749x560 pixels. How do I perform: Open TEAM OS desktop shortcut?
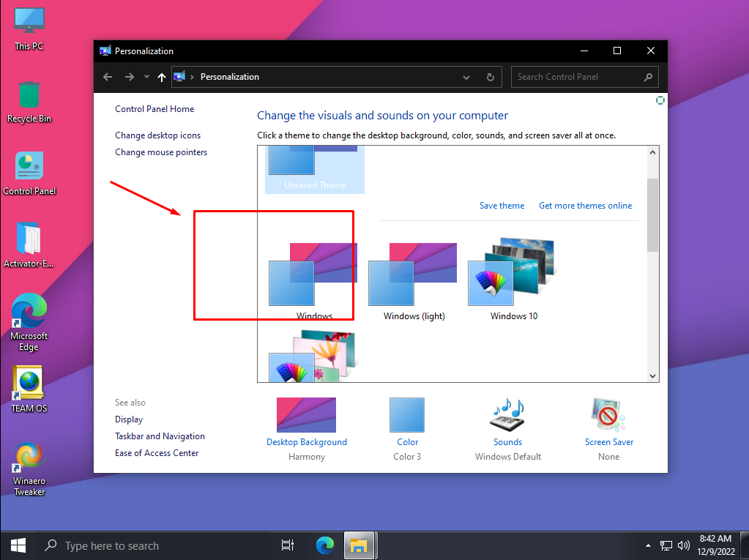point(29,389)
